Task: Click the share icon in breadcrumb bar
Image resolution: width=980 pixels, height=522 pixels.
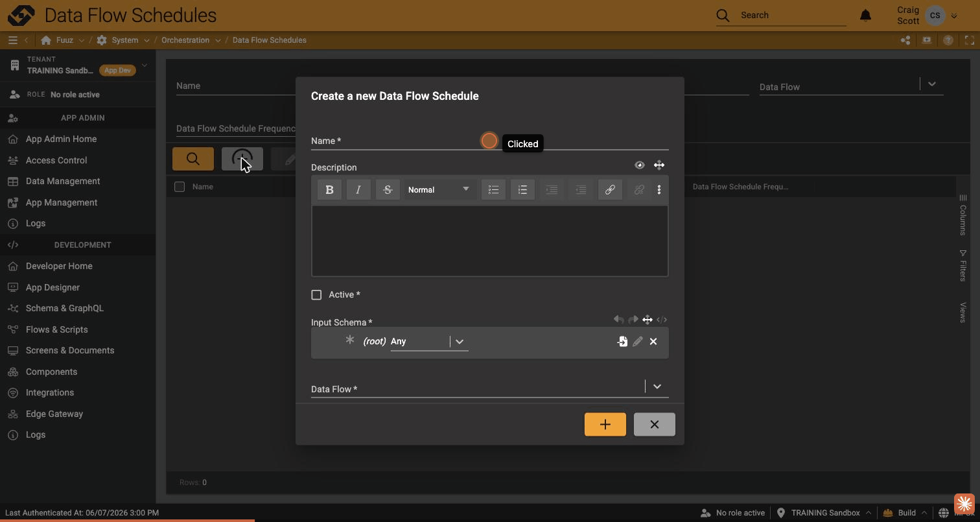Action: (905, 40)
